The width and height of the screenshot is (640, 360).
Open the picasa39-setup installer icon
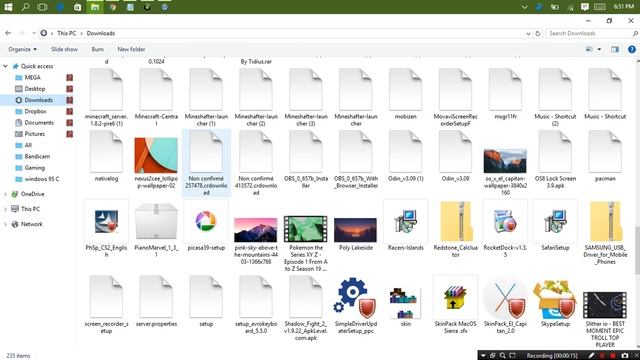click(206, 222)
